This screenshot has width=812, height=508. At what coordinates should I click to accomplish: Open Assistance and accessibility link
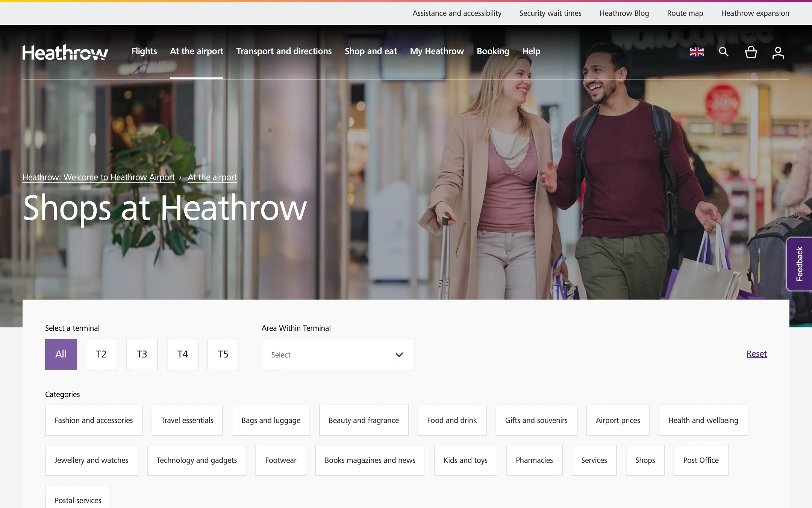tap(457, 13)
